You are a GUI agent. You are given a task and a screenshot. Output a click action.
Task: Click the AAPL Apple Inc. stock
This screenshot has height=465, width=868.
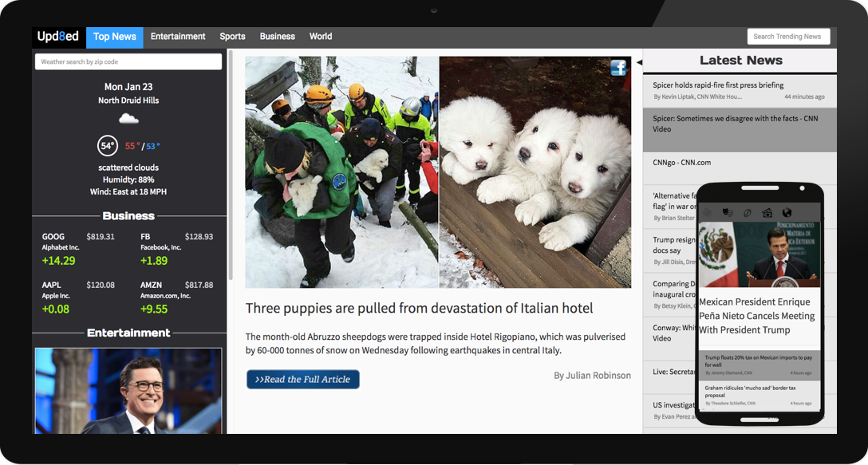pyautogui.click(x=79, y=298)
